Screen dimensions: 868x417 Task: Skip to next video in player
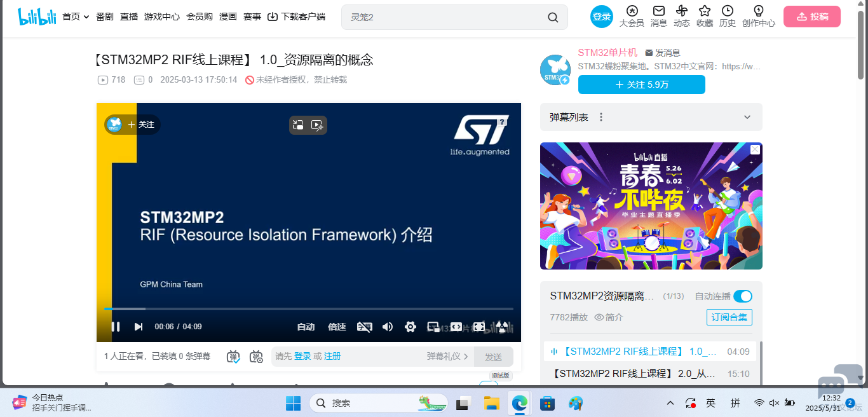click(138, 327)
